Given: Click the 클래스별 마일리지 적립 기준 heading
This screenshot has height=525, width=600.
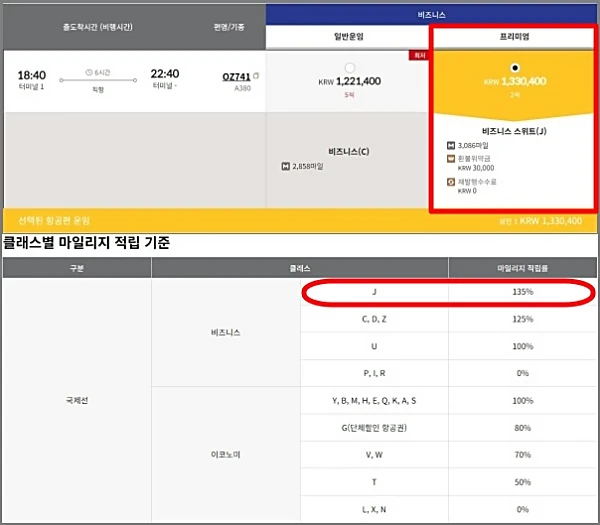Looking at the screenshot, I should 86,243.
